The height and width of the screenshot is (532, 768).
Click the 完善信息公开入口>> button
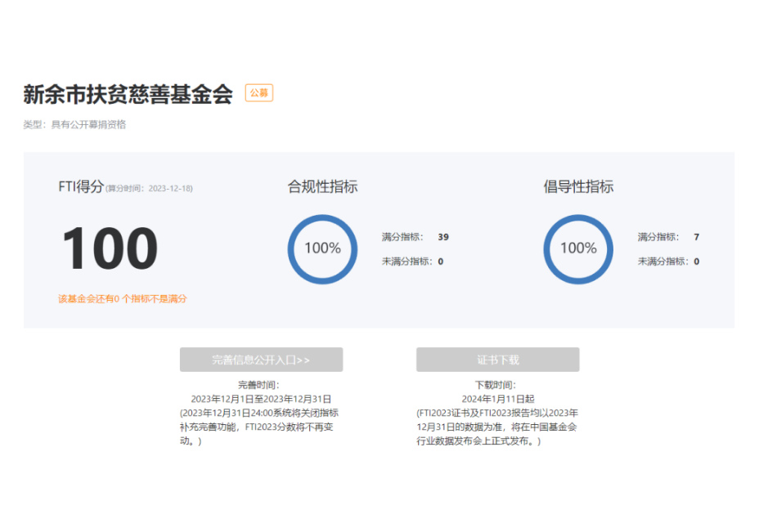click(261, 360)
